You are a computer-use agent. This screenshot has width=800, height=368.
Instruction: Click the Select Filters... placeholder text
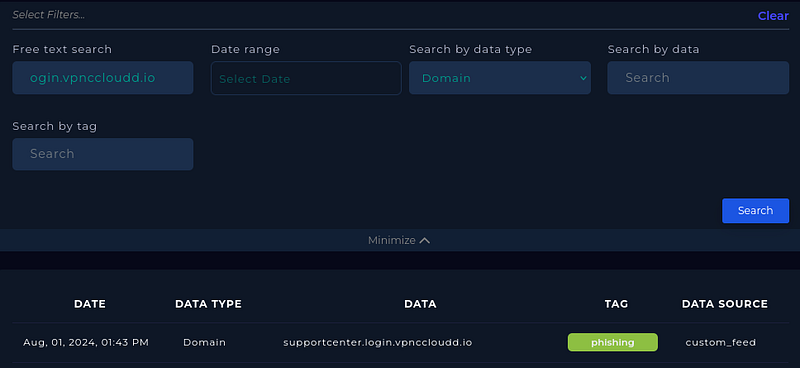pos(48,15)
